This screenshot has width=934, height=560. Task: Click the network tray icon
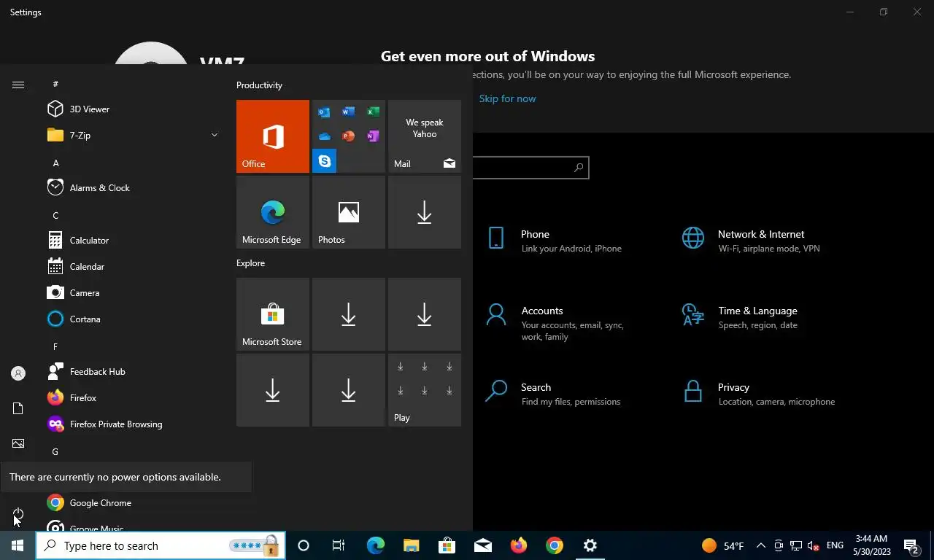pyautogui.click(x=796, y=545)
